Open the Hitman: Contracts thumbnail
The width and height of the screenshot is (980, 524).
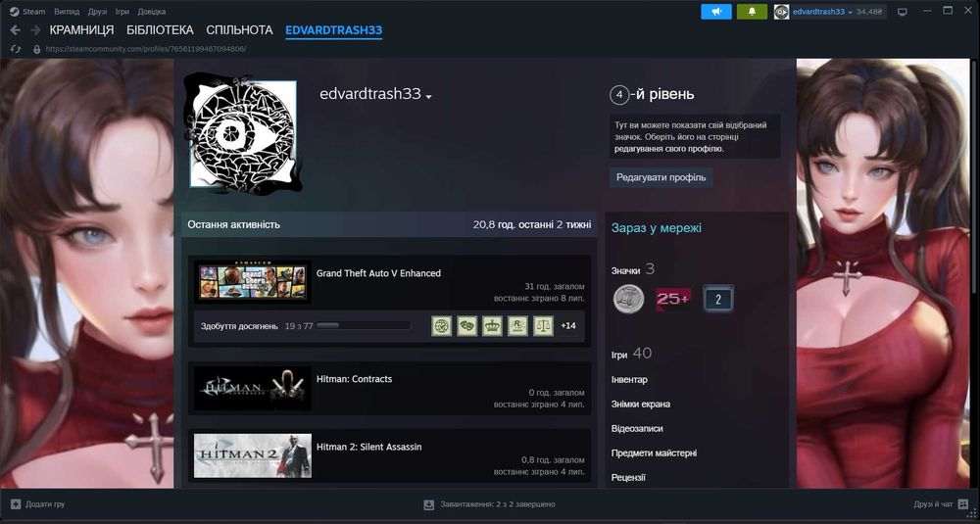(x=253, y=388)
